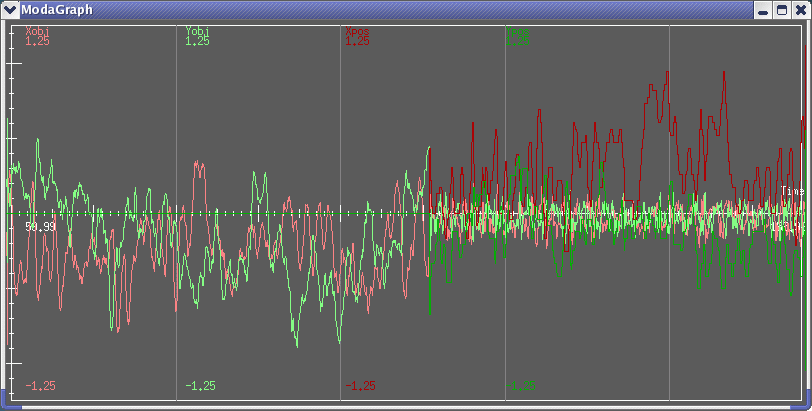Minimize the ModaGraph window
Screen dimensions: 812x411
pos(762,10)
